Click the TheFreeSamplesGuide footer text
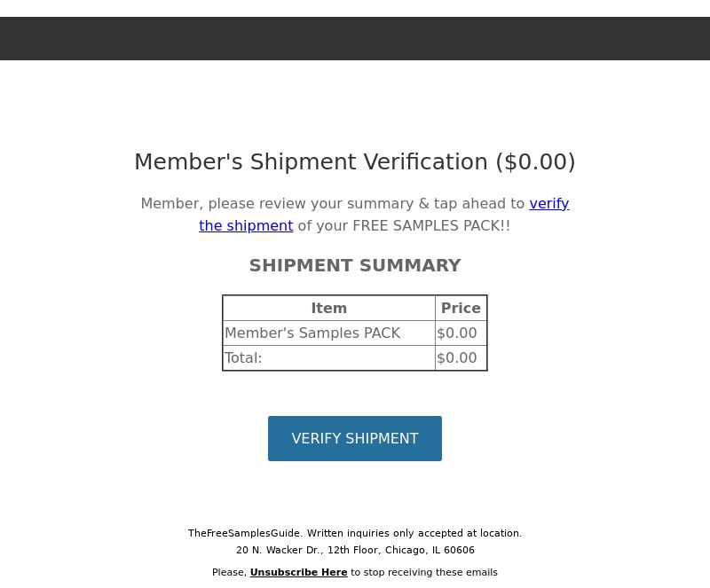 click(244, 533)
